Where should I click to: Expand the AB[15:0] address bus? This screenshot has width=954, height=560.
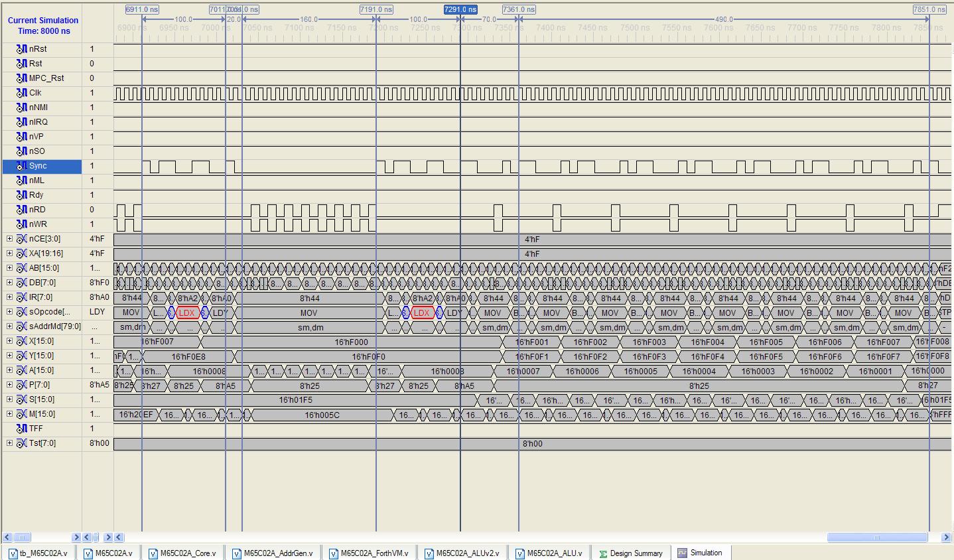point(9,268)
